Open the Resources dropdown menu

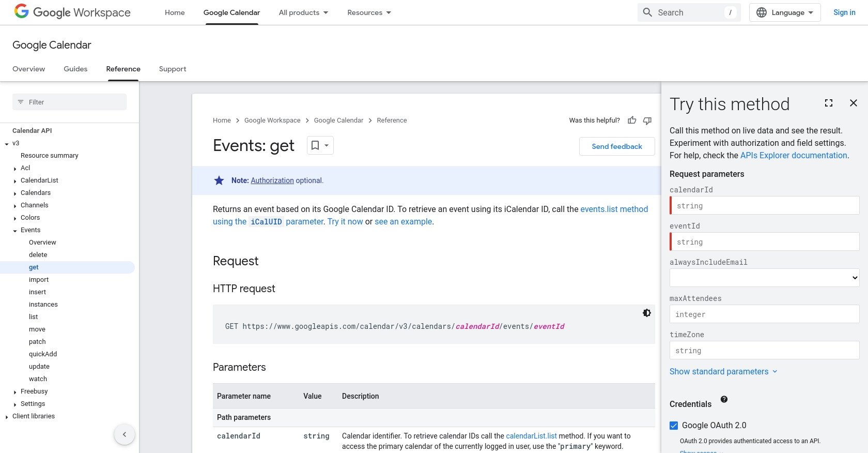coord(369,12)
